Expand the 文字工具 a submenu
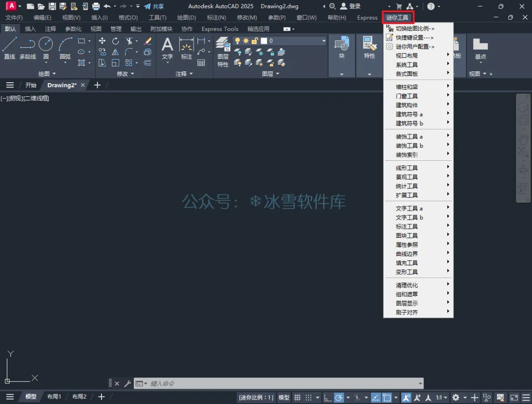Viewport: 532px width, 404px height. pyautogui.click(x=418, y=208)
